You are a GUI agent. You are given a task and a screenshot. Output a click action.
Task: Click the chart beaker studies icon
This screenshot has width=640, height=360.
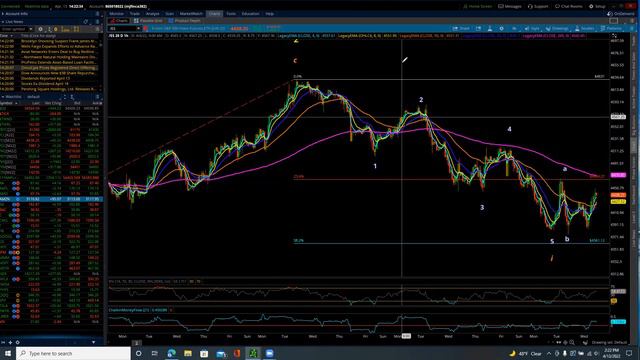pyautogui.click(x=490, y=29)
